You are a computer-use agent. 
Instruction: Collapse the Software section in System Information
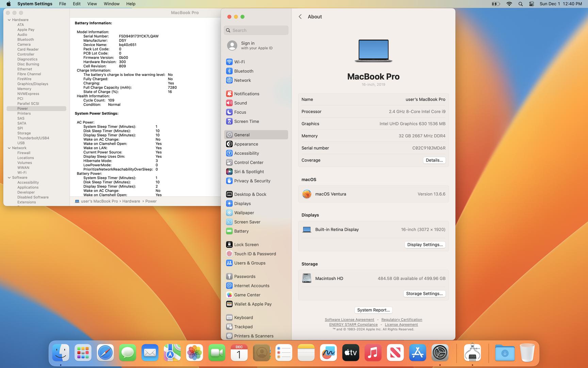pos(9,178)
